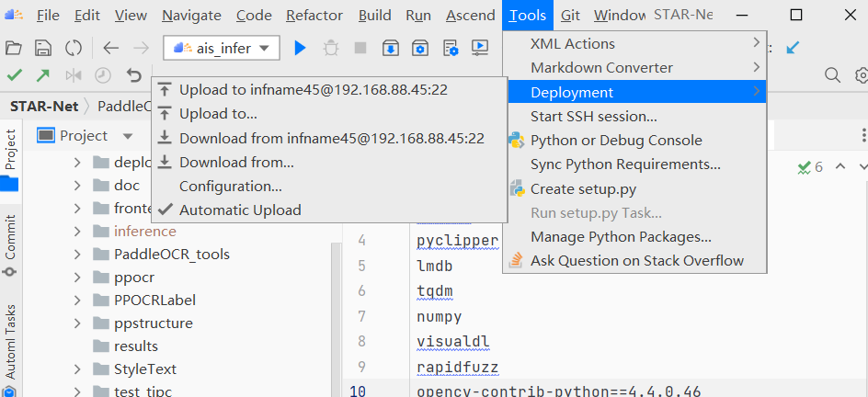The image size is (868, 397).
Task: Click the Git Push arrow icon
Action: (43, 75)
